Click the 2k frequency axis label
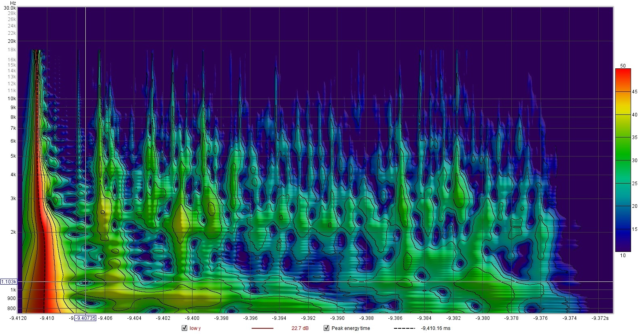The height and width of the screenshot is (334, 644). coord(13,232)
